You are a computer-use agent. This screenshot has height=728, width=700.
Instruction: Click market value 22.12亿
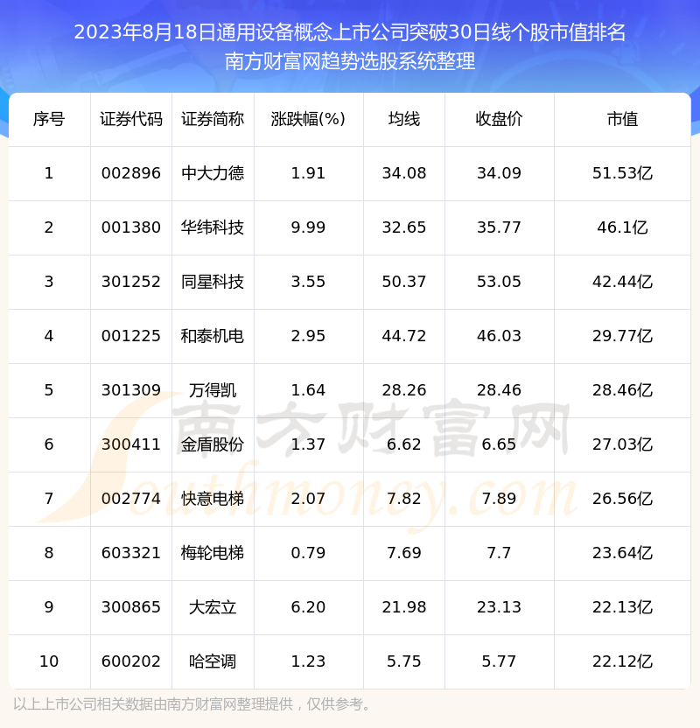(x=622, y=661)
